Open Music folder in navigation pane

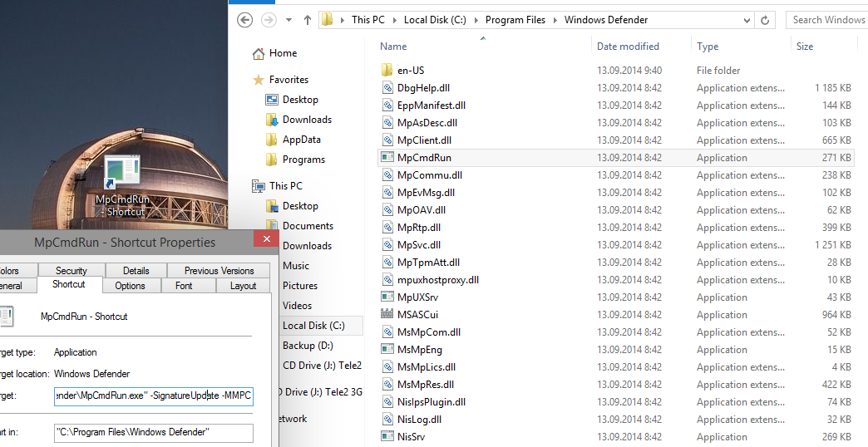[296, 266]
